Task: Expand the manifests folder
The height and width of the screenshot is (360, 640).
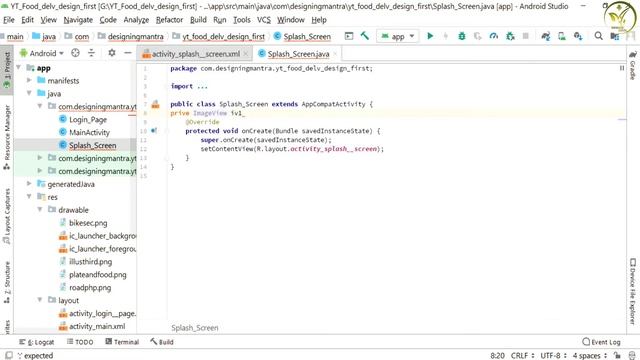Action: point(29,80)
